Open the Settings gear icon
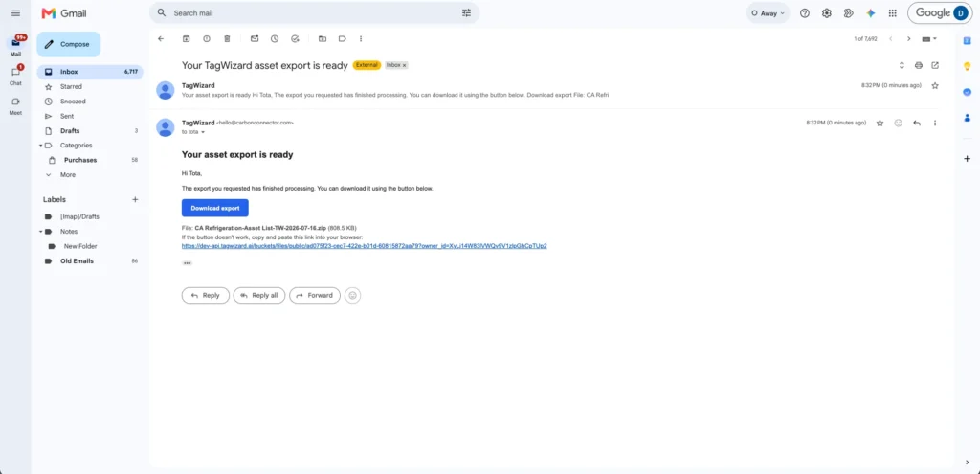The width and height of the screenshot is (980, 474). tap(826, 13)
